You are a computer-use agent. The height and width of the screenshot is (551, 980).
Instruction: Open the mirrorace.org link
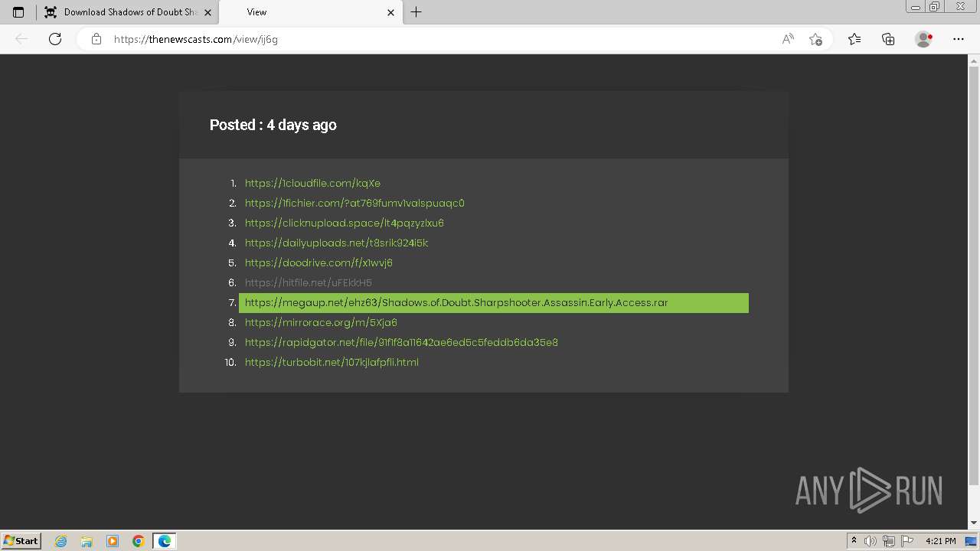point(321,323)
